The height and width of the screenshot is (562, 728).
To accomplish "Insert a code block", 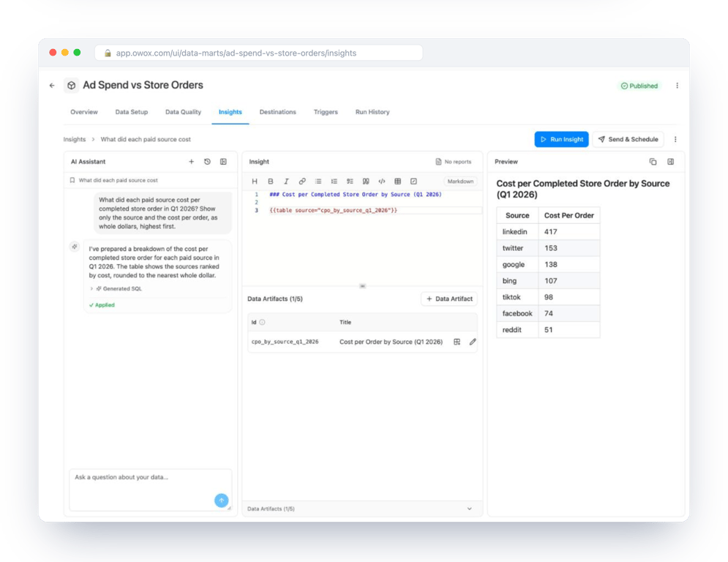I will point(382,181).
